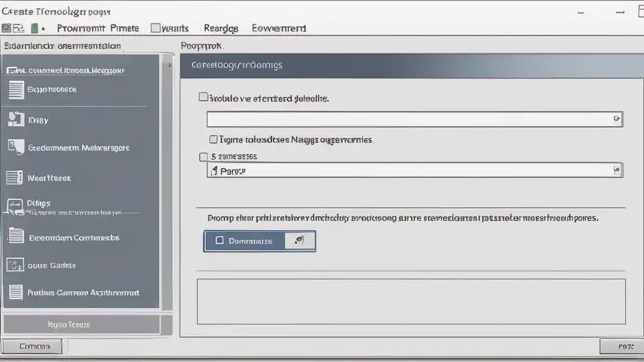644x362 pixels.
Task: Check the 'S zamessies' checkbox
Action: tap(203, 156)
